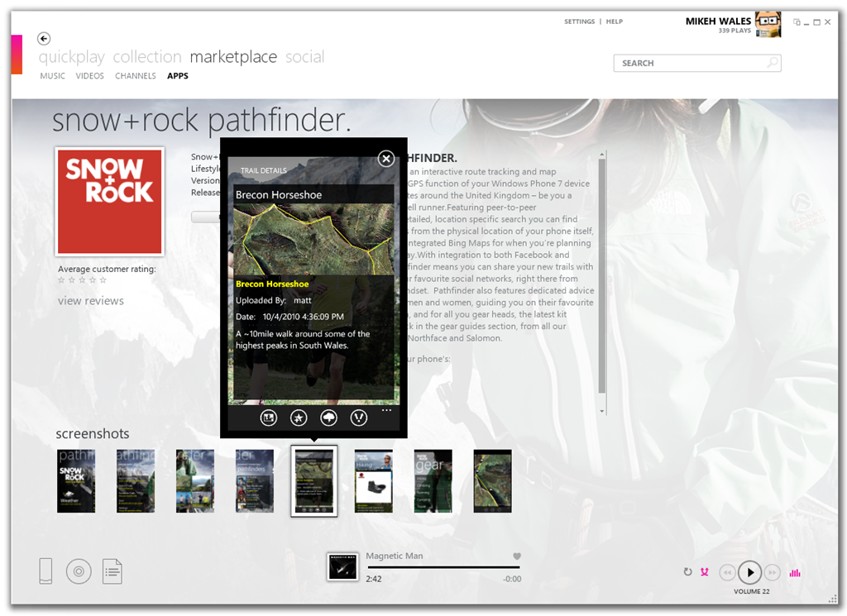Select the last map route screenshot thumbnail
Screen dimensions: 847x616
(x=492, y=481)
